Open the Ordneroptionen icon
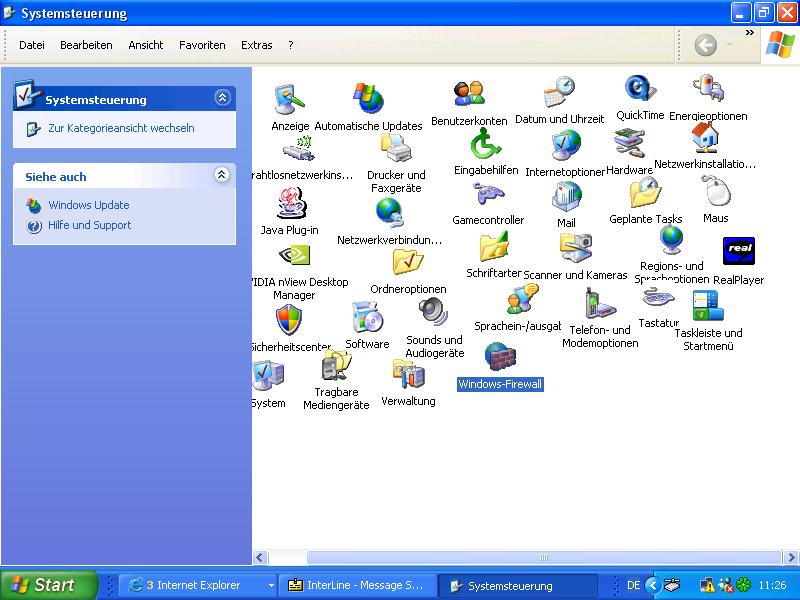The width and height of the screenshot is (800, 600). 408,263
